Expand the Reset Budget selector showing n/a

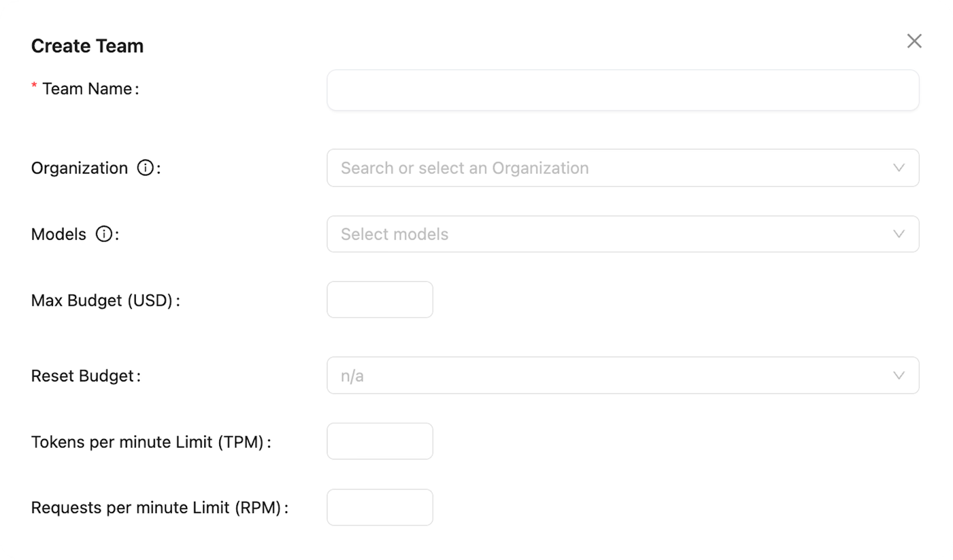pyautogui.click(x=623, y=375)
